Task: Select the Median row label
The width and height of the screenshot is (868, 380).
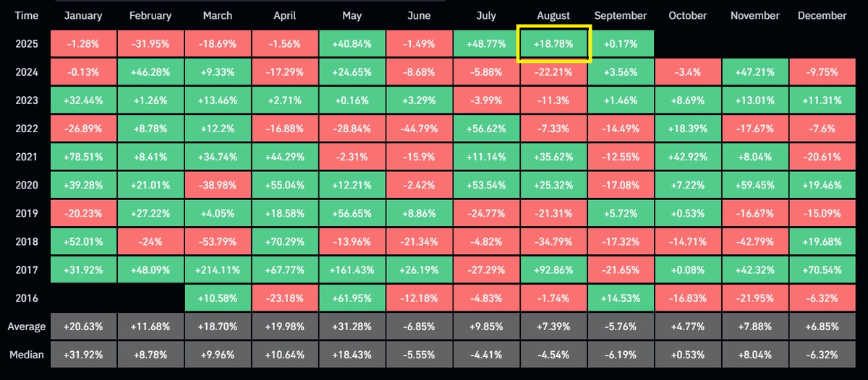Action: (26, 355)
